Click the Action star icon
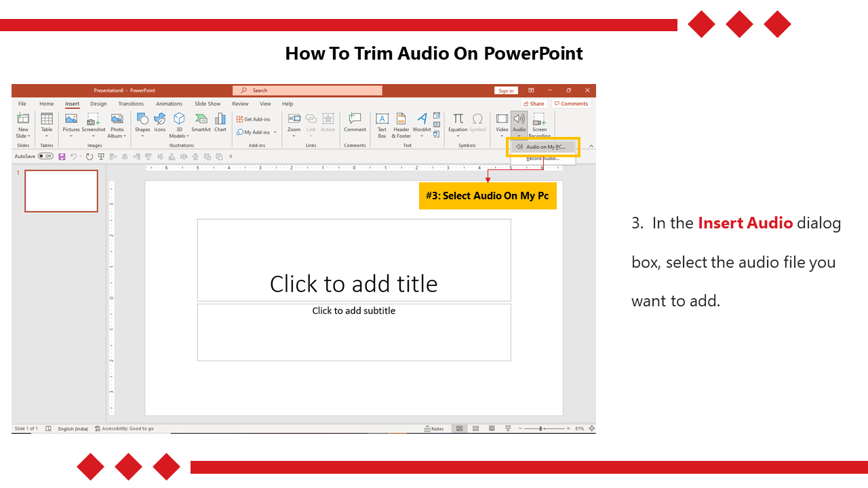The height and width of the screenshot is (488, 868). pos(328,119)
